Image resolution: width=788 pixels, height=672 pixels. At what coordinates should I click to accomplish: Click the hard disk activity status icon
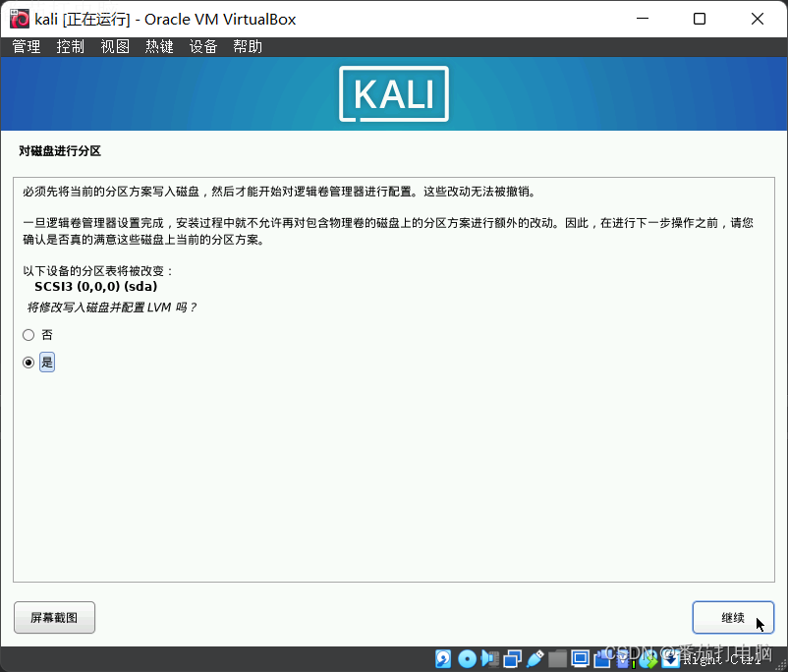coord(443,659)
